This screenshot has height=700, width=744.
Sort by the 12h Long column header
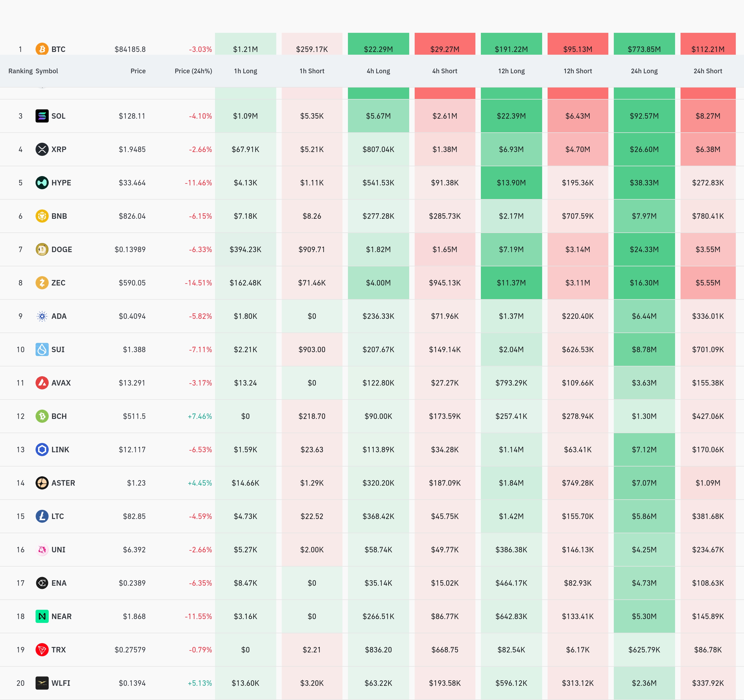[x=511, y=71]
